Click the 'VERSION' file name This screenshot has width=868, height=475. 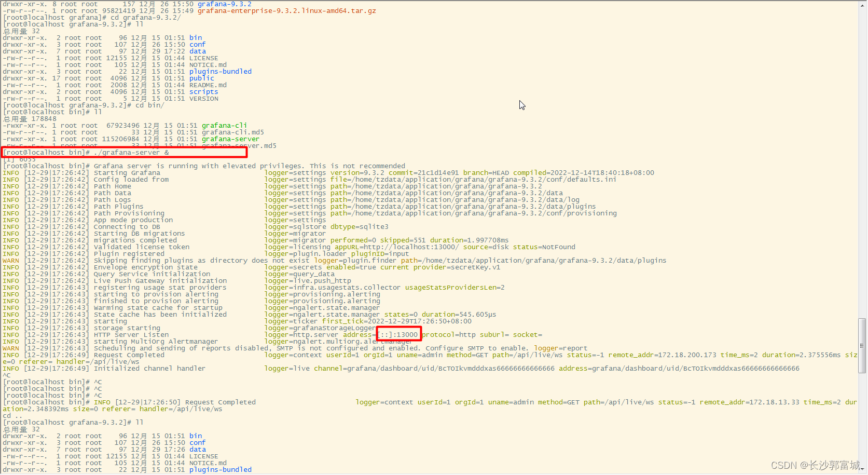pos(204,99)
